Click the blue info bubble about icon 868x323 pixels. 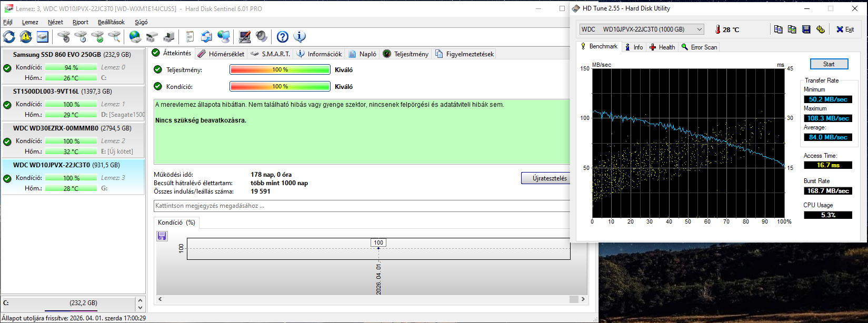pyautogui.click(x=300, y=36)
